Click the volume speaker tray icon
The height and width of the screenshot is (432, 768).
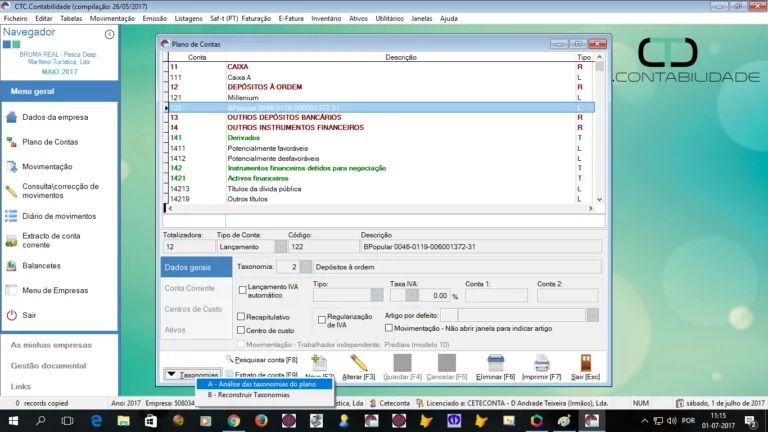(x=672, y=421)
